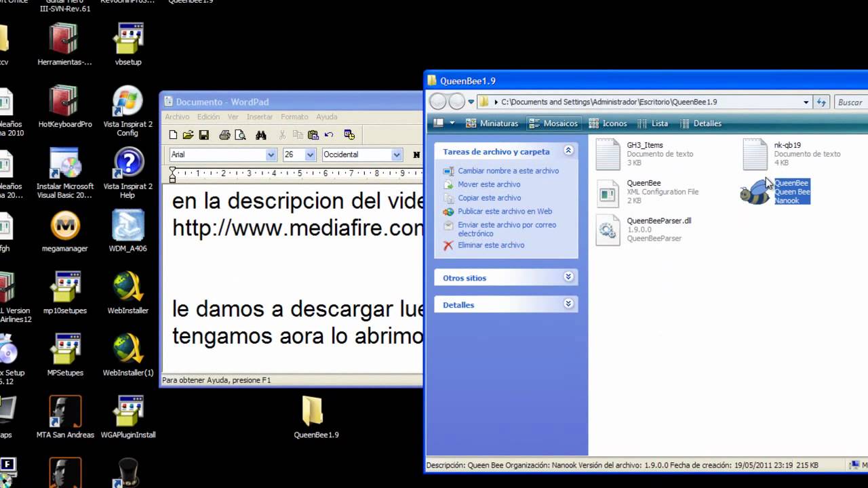Image resolution: width=868 pixels, height=488 pixels.
Task: Expand the Detalles side panel
Action: pyautogui.click(x=568, y=304)
